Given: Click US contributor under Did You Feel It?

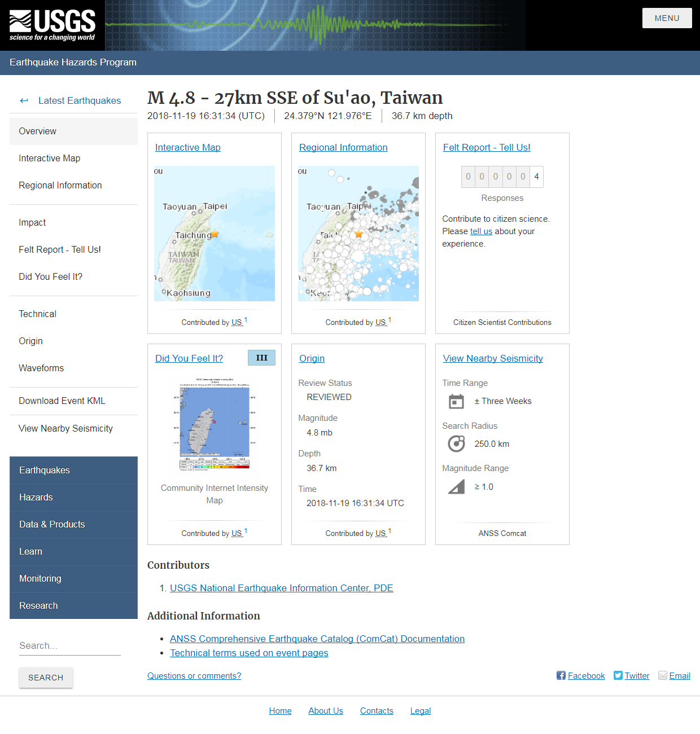Looking at the screenshot, I should tap(237, 533).
